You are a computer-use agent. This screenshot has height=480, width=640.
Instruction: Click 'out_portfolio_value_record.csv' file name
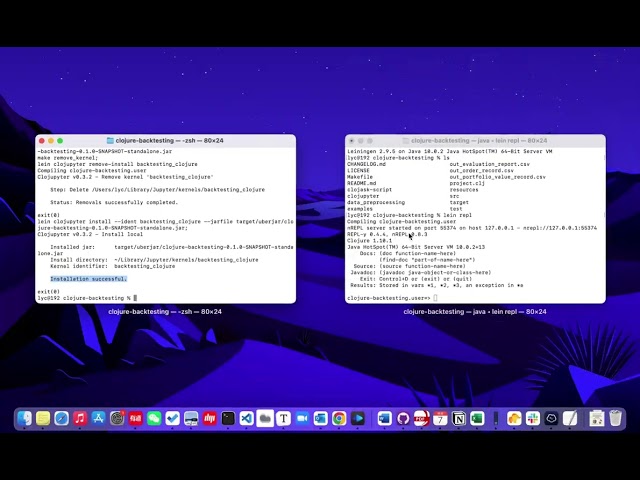498,177
